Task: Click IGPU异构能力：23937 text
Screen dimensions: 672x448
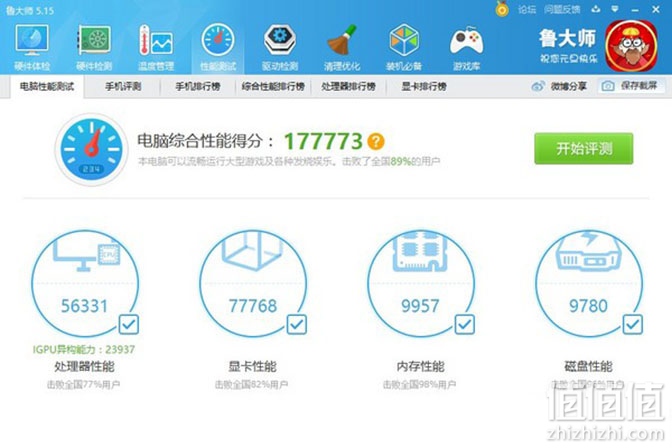Action: pyautogui.click(x=84, y=350)
